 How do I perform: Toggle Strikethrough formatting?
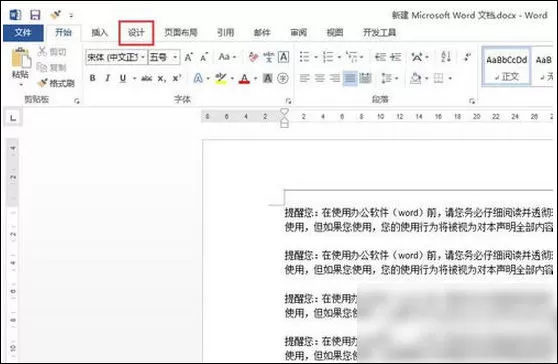146,78
